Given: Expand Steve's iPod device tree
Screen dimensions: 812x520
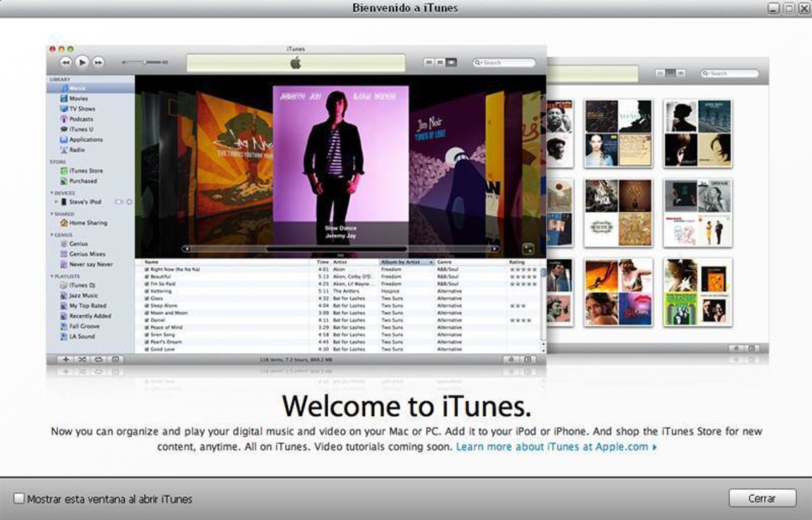Looking at the screenshot, I should point(56,202).
